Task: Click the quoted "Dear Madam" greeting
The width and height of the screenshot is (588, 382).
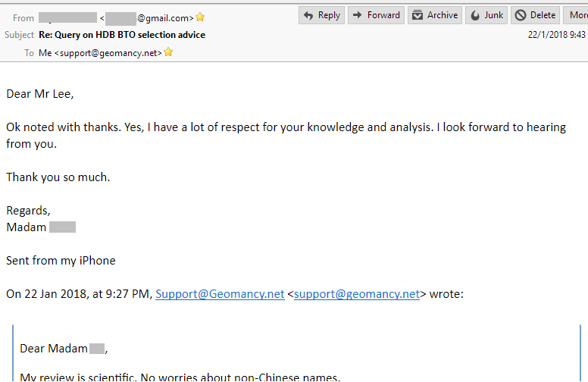Action: point(54,349)
